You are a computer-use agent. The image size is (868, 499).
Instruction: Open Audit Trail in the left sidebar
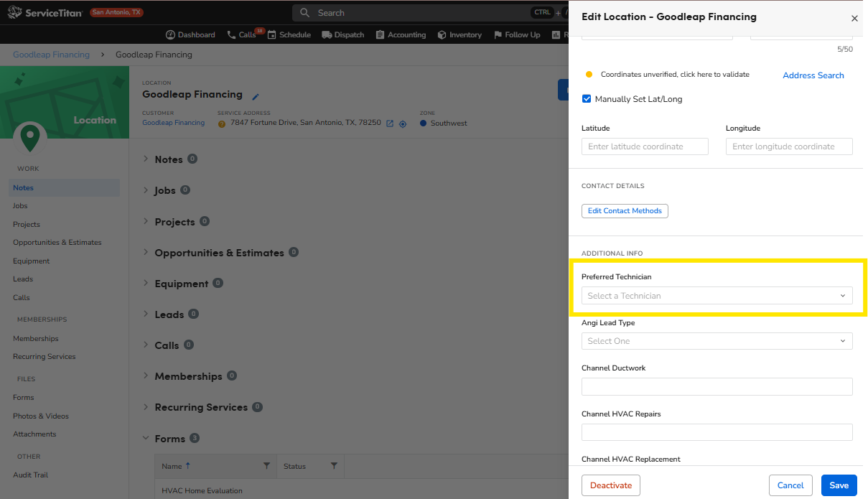[x=31, y=475]
